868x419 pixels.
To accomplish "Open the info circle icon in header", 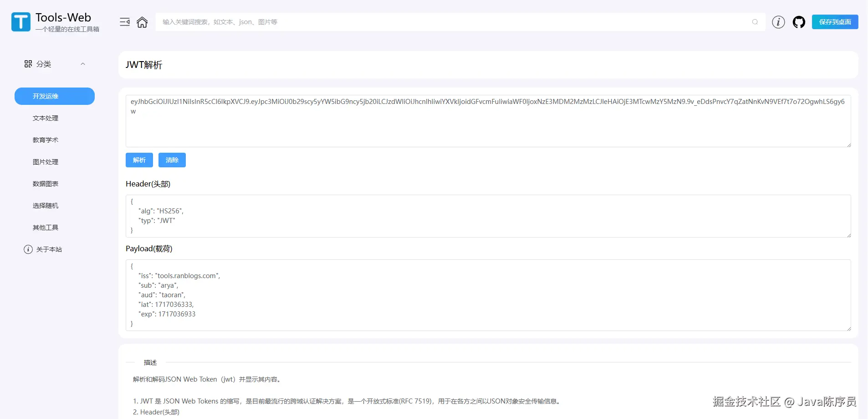I will coord(778,22).
